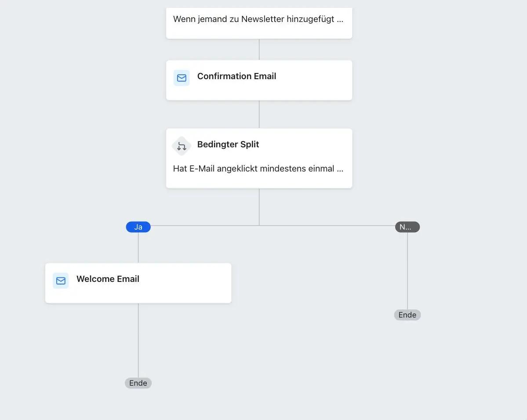Viewport: 527px width, 420px height.
Task: Expand the truncated Nein branch label
Action: tap(407, 226)
